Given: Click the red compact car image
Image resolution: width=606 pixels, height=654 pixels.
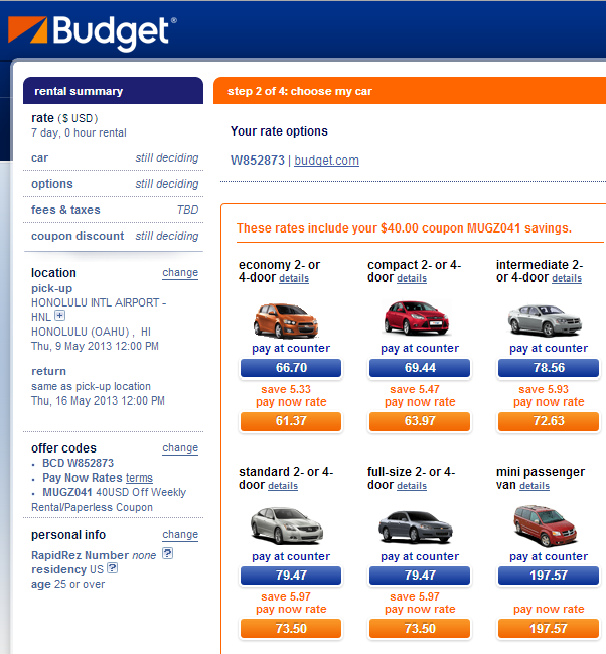Looking at the screenshot, I should coord(417,318).
